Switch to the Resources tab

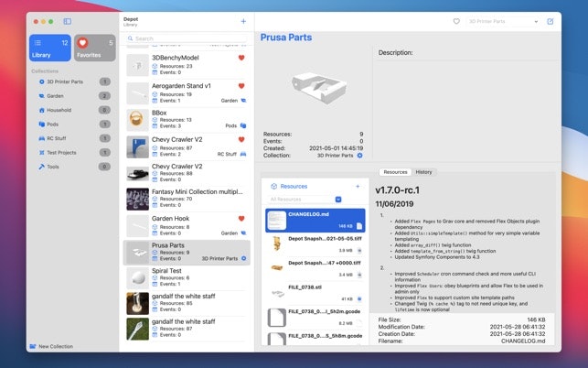(395, 172)
